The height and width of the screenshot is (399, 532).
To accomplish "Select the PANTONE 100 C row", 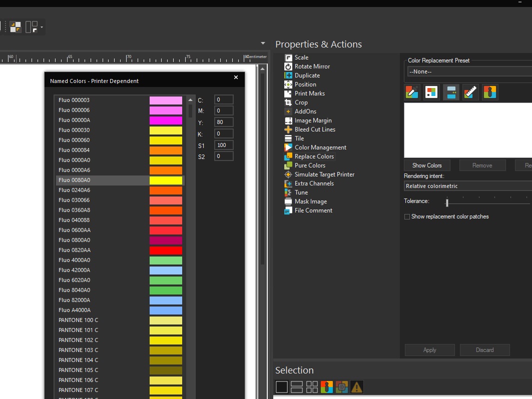I will pyautogui.click(x=120, y=320).
